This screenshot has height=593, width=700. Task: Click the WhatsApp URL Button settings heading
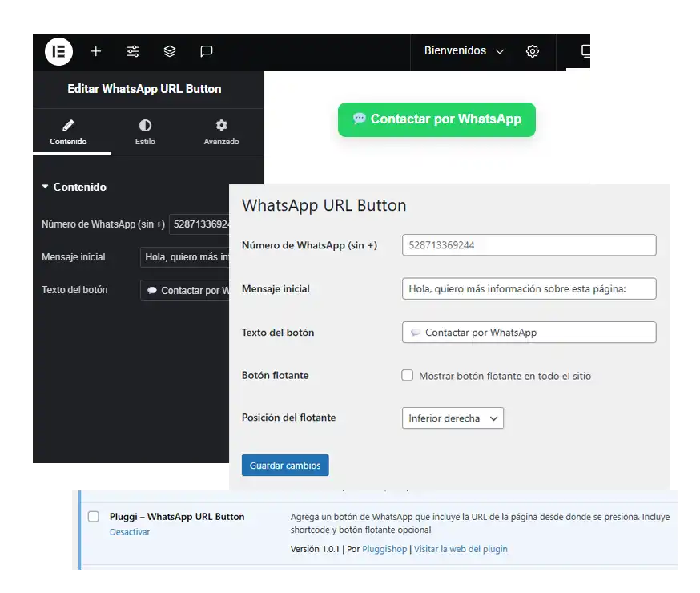click(324, 205)
